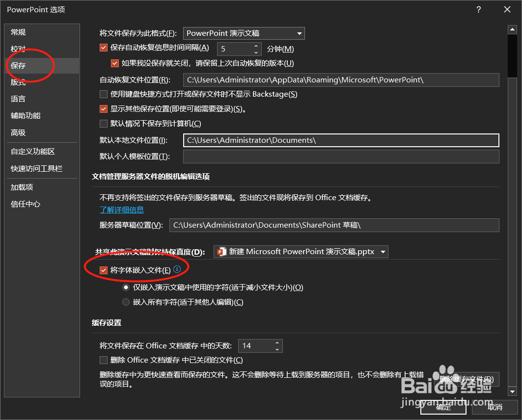
Task: Increase cache days with up arrow
Action: tap(277, 342)
